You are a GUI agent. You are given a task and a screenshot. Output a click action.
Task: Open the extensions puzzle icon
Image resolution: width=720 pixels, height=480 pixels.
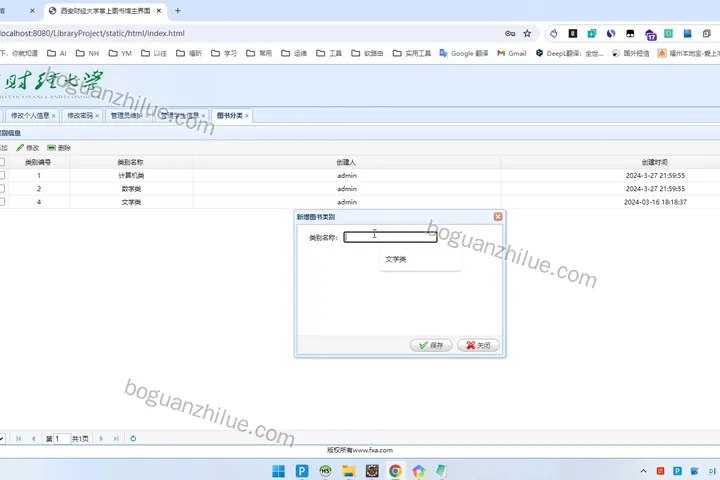tap(707, 33)
